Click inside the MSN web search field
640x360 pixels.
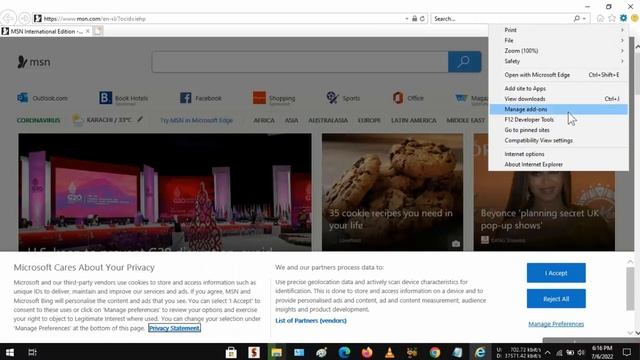300,62
